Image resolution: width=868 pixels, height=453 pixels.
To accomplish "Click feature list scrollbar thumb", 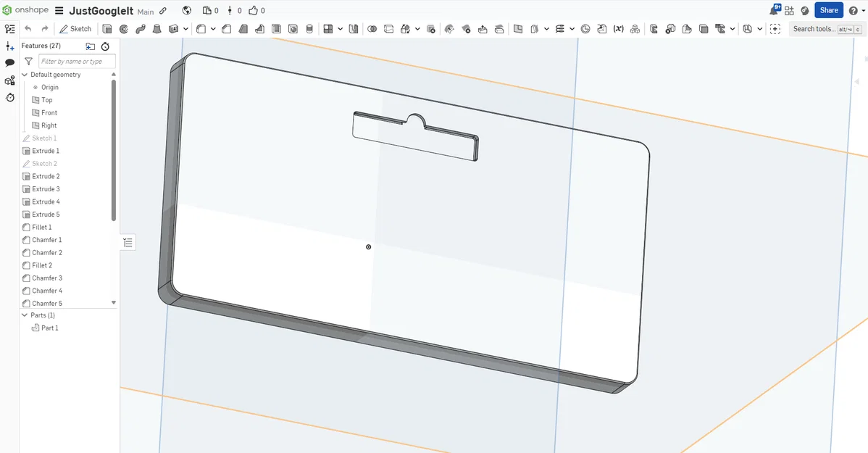I will pyautogui.click(x=114, y=150).
